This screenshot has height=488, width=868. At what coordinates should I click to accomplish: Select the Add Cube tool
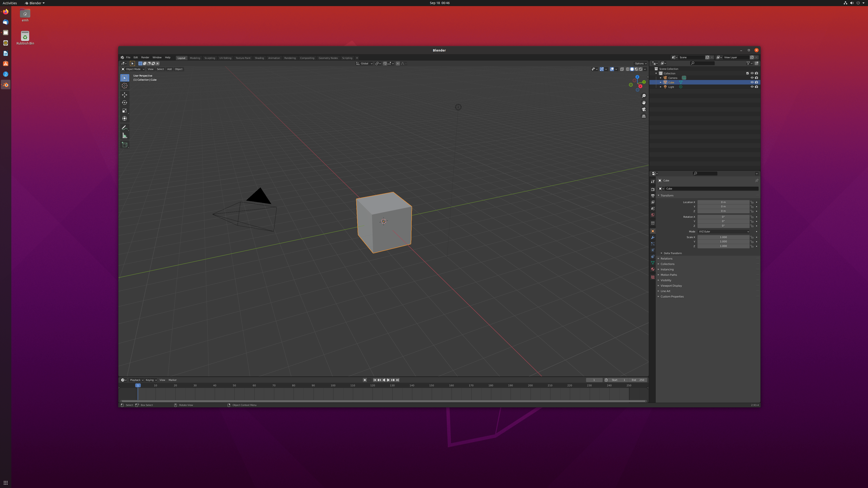pyautogui.click(x=125, y=145)
